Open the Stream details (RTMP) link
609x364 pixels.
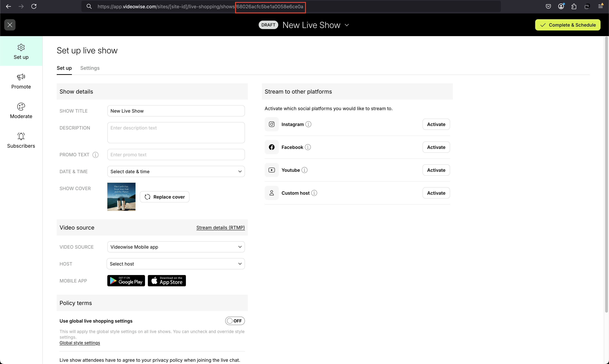point(220,228)
